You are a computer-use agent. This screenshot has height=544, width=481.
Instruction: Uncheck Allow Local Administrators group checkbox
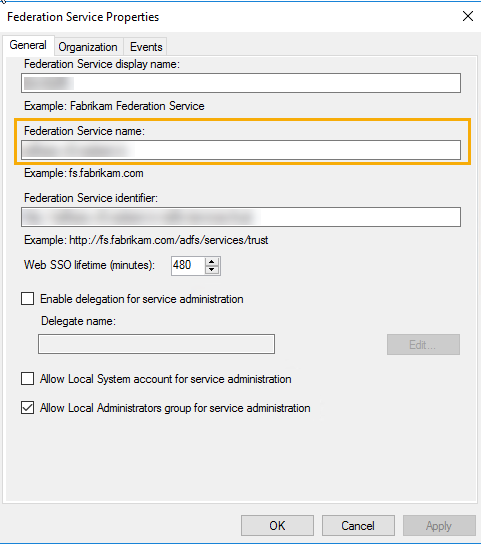coord(27,408)
